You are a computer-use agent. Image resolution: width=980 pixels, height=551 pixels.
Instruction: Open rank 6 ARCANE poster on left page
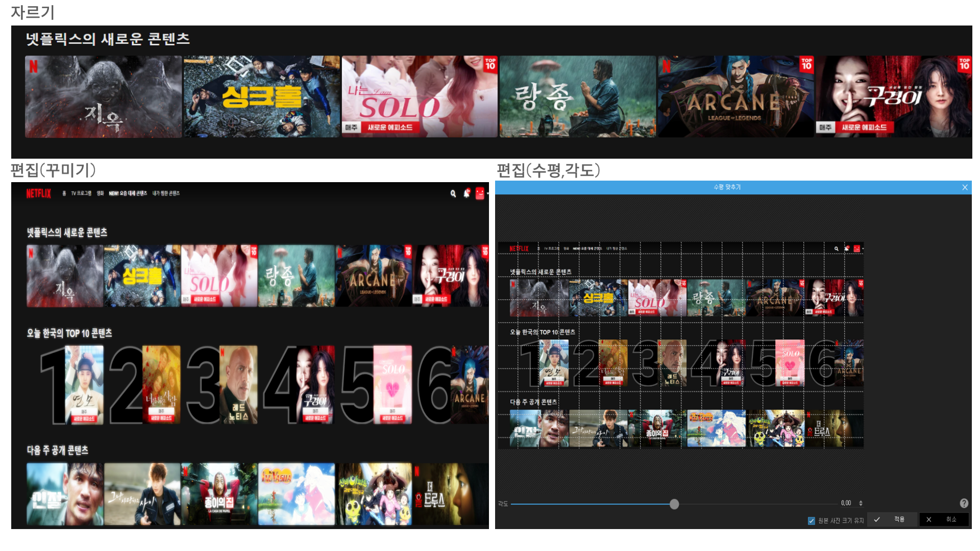tap(470, 385)
